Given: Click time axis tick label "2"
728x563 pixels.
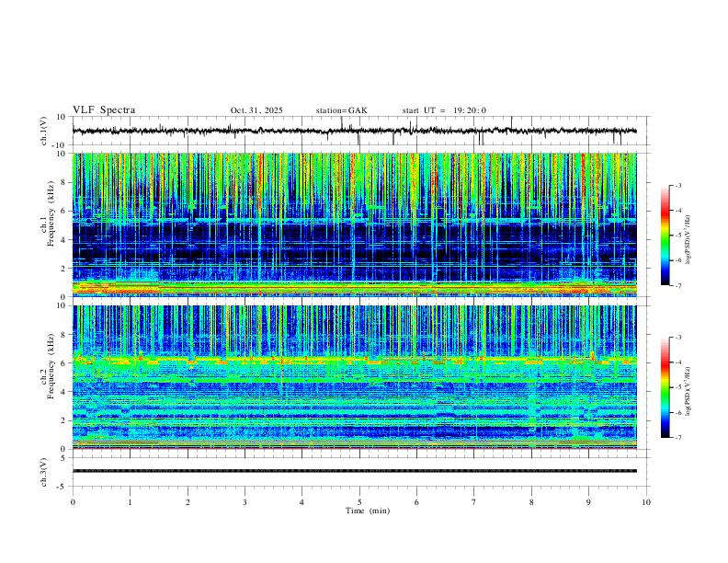Looking at the screenshot, I should pos(188,502).
